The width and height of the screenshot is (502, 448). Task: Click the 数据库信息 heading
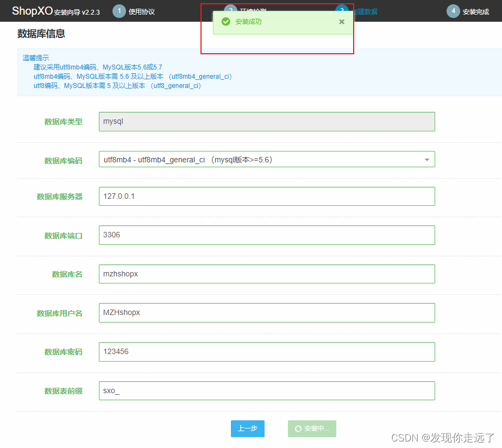pyautogui.click(x=41, y=34)
